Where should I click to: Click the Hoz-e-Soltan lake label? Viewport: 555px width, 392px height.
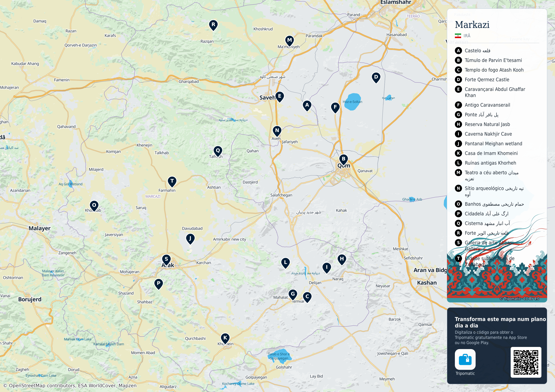(352, 102)
